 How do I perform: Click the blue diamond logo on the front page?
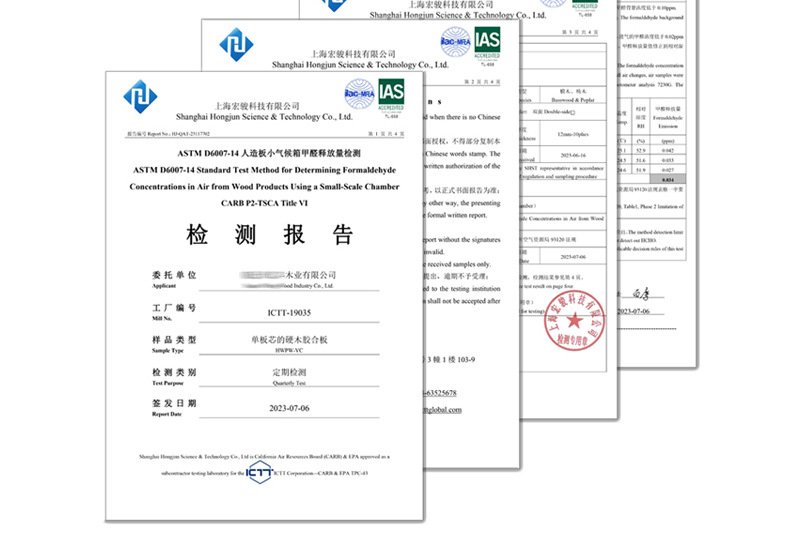pyautogui.click(x=140, y=96)
